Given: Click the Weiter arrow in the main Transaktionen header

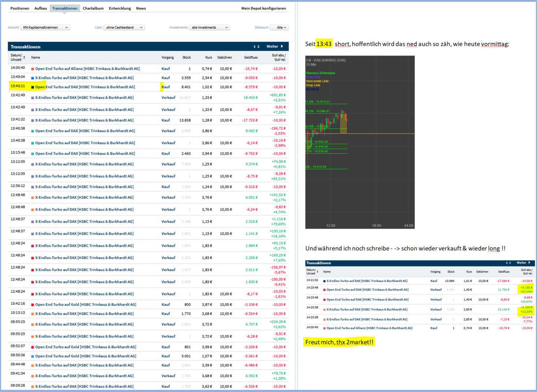Looking at the screenshot, I should point(282,47).
